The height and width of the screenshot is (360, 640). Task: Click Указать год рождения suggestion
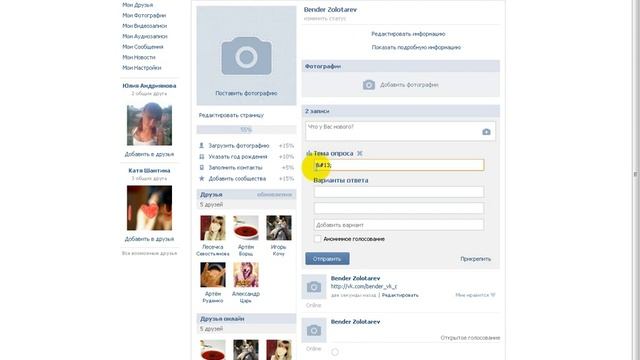(238, 157)
